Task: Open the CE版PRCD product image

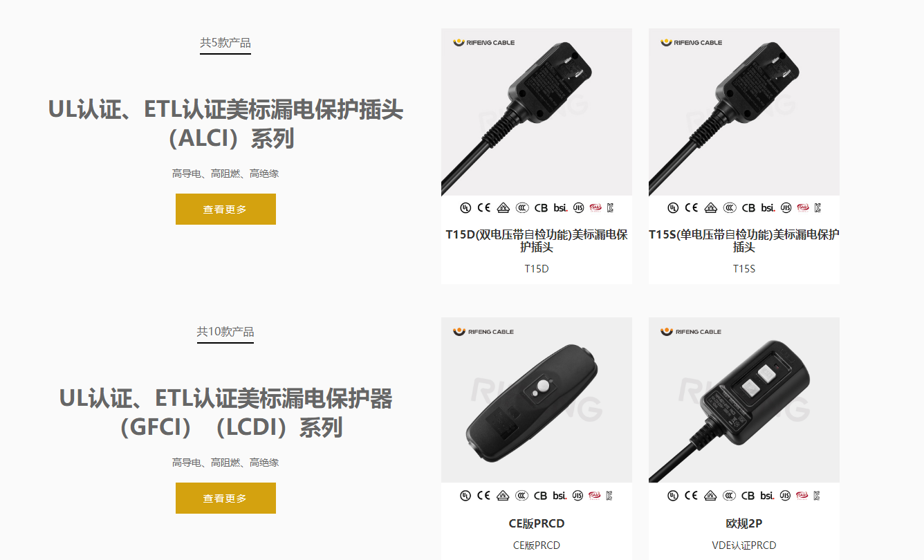Action: pyautogui.click(x=537, y=400)
